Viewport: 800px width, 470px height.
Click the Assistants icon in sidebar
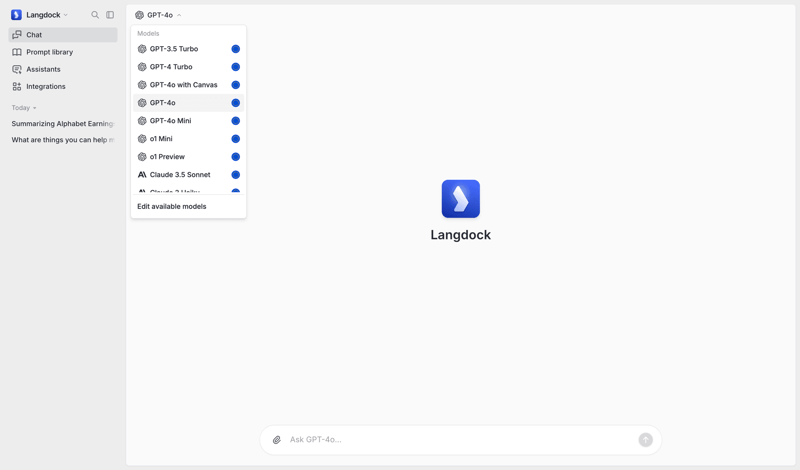(x=17, y=69)
